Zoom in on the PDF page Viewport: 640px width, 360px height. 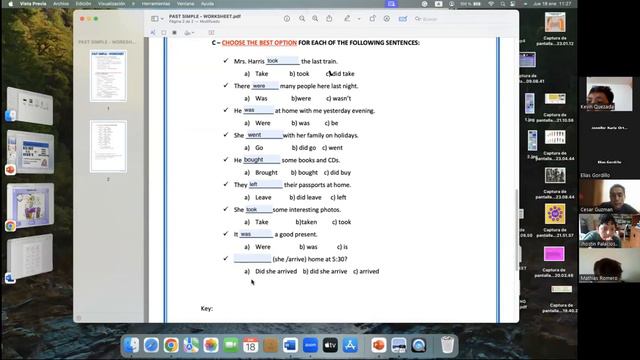pos(315,19)
